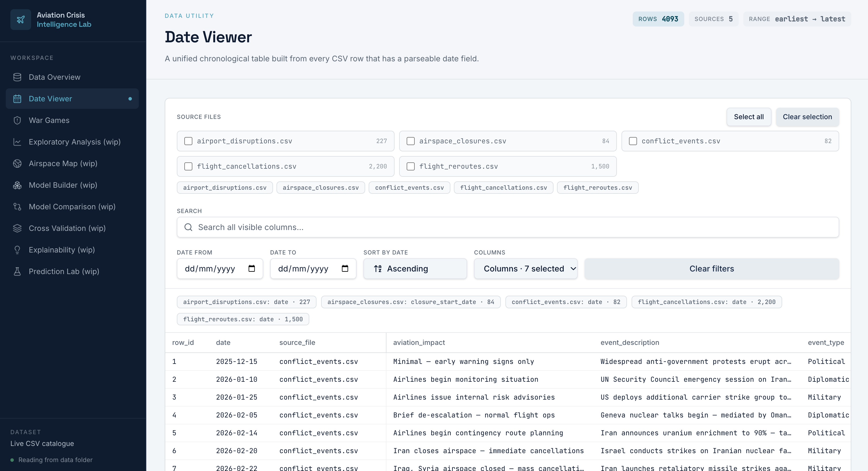Go to Data Overview page

[x=72, y=77]
